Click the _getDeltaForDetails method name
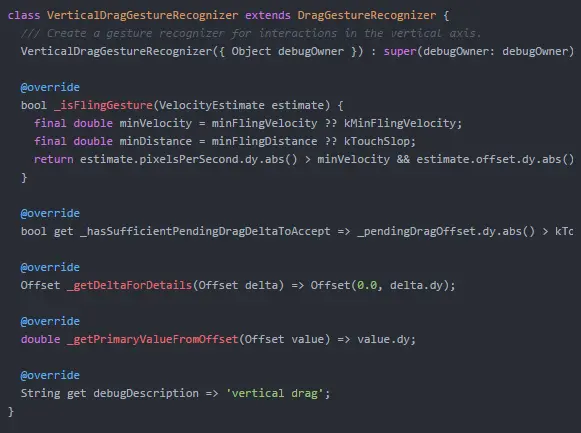This screenshot has height=433, width=581. pyautogui.click(x=129, y=285)
